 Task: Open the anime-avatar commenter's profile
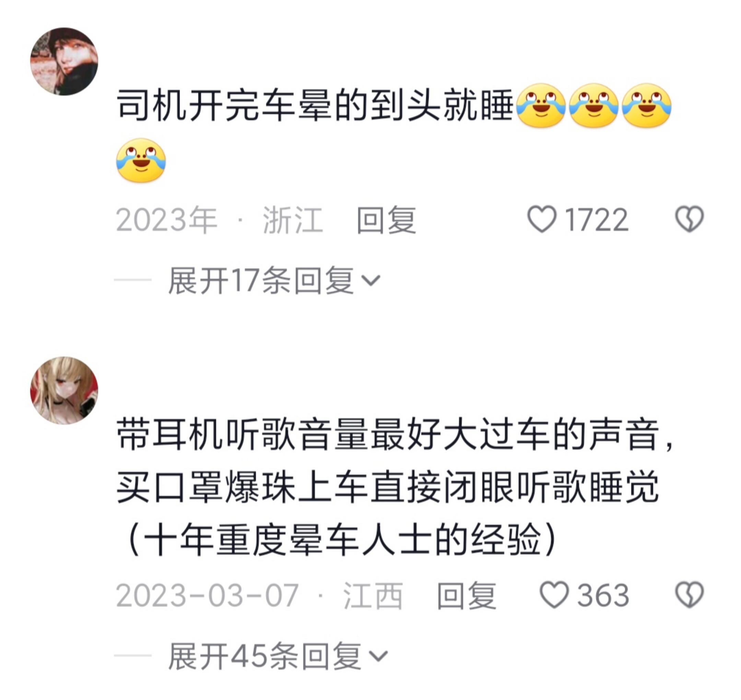(x=64, y=390)
